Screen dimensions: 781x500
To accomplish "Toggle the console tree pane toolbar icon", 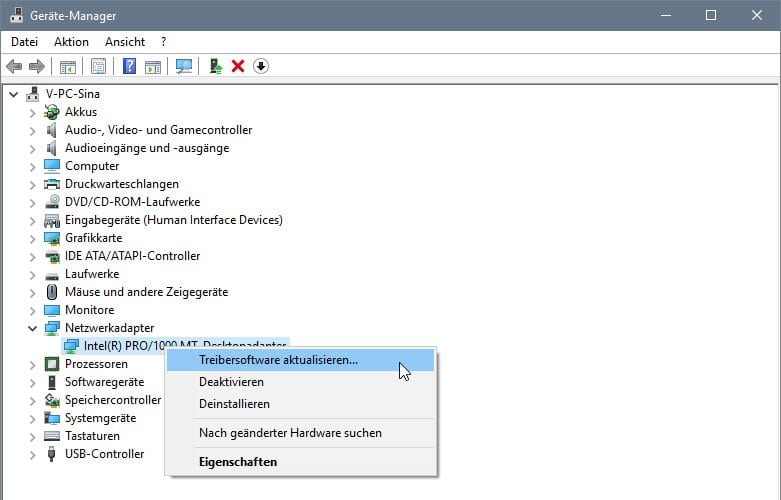I will 68,66.
